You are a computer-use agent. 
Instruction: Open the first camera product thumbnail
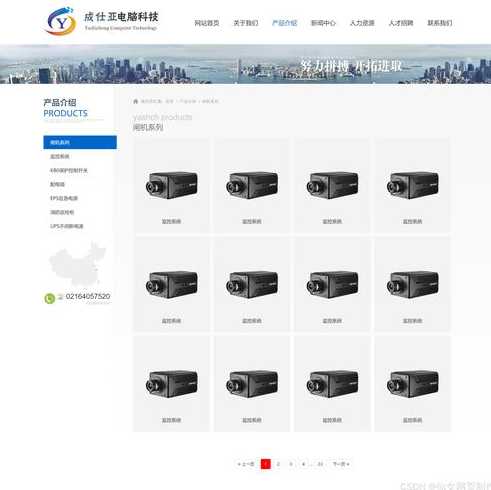point(171,185)
